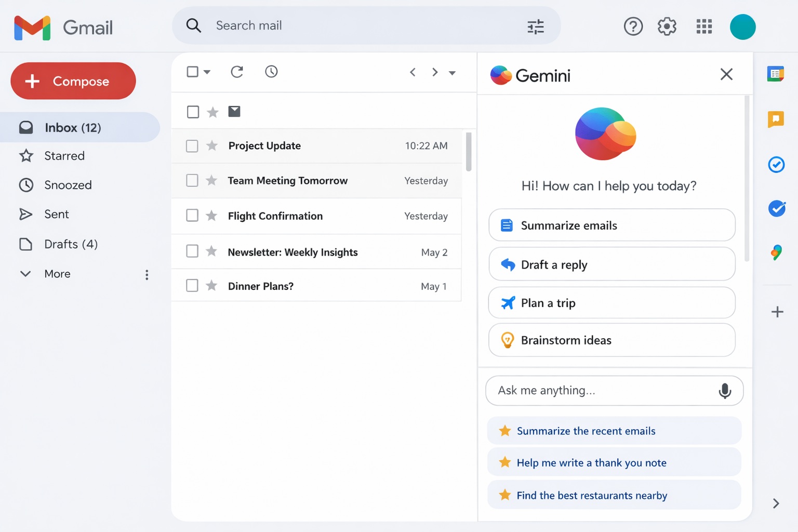
Task: Click the email list scrollbar
Action: point(469,152)
